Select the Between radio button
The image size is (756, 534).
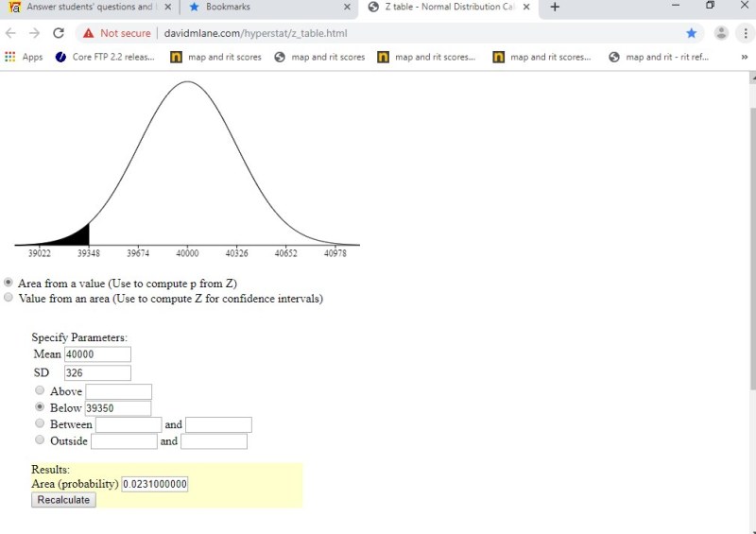[40, 423]
